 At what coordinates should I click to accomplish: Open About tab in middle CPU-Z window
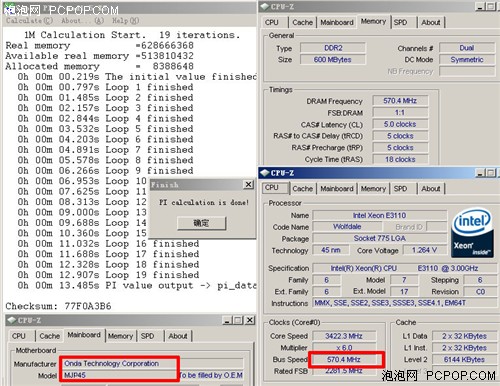431,189
